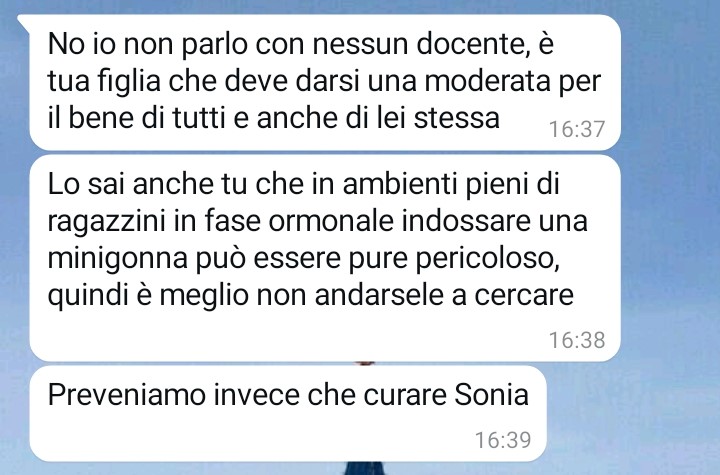Viewport: 720px width, 475px height.
Task: Click the word 'stessa' in the first message
Action: coord(456,119)
